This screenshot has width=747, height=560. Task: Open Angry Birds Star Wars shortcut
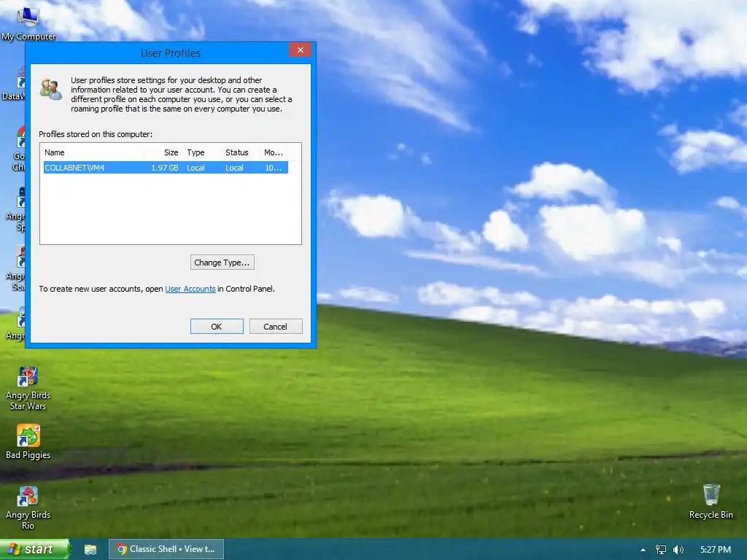[x=28, y=389]
